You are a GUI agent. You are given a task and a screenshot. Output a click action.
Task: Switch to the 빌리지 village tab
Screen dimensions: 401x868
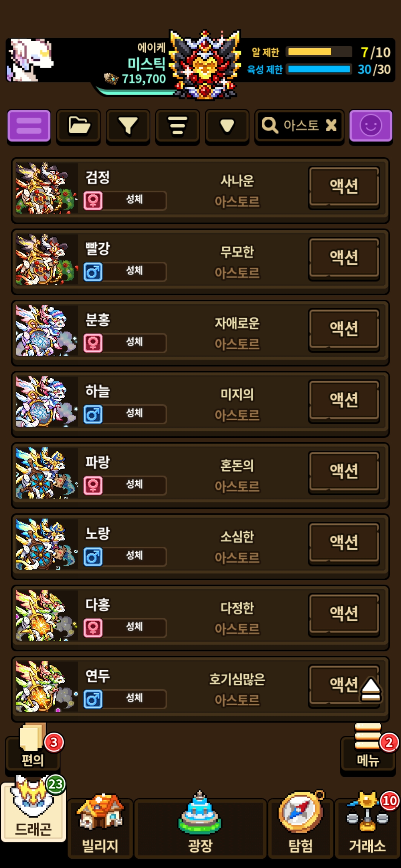click(100, 828)
